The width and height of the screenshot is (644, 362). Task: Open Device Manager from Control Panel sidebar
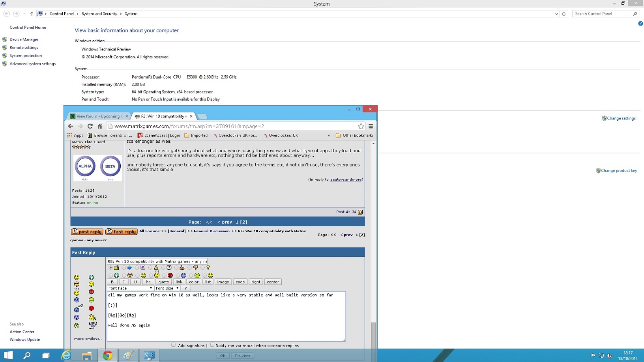[24, 39]
